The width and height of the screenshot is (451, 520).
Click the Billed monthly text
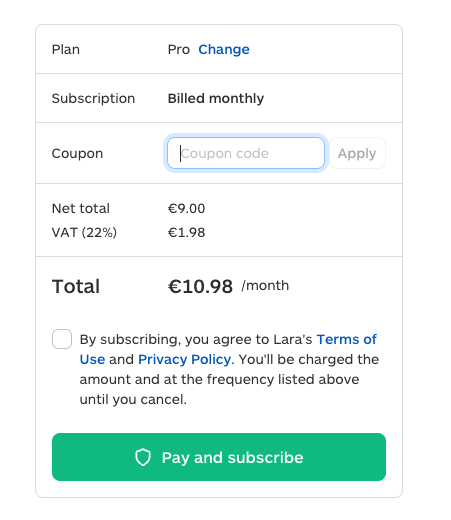click(x=216, y=99)
